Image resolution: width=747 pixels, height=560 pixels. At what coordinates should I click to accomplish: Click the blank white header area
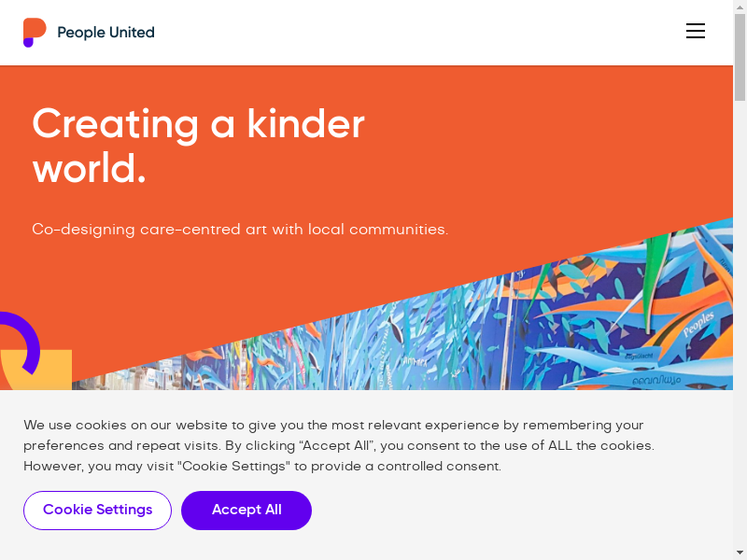pyautogui.click(x=420, y=33)
